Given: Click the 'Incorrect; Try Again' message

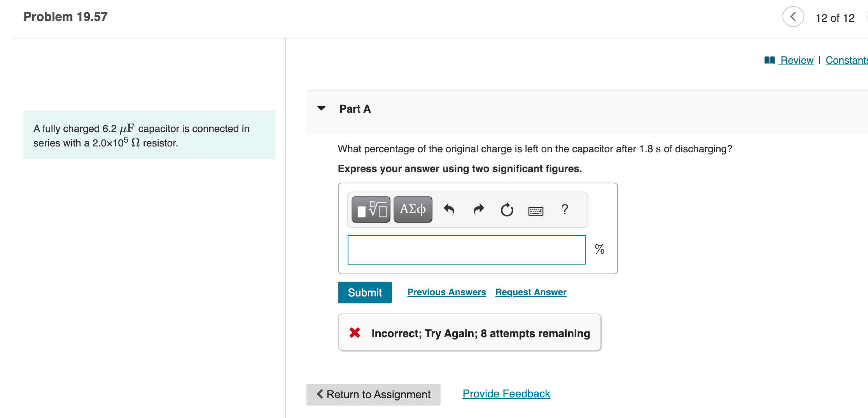Looking at the screenshot, I should click(x=481, y=333).
